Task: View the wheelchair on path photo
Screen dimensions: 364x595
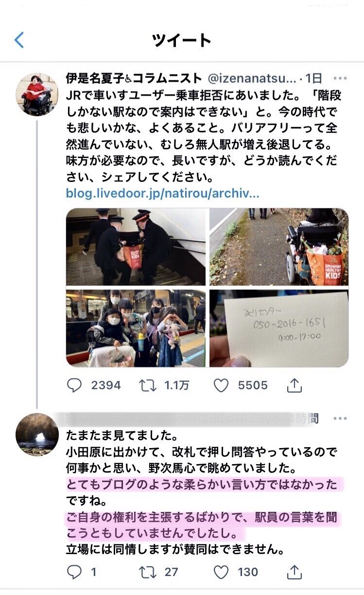Action: click(x=279, y=247)
